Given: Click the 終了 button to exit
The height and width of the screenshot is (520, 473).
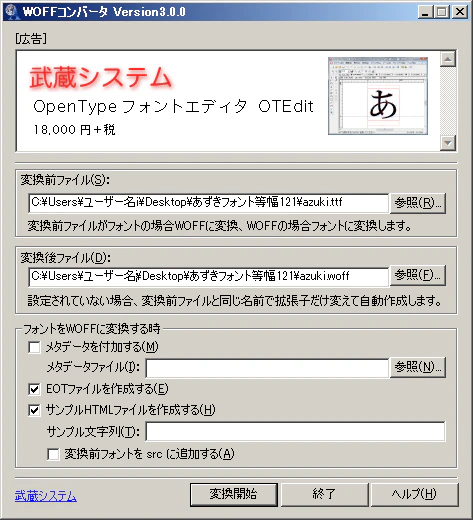Looking at the screenshot, I should coord(324,495).
